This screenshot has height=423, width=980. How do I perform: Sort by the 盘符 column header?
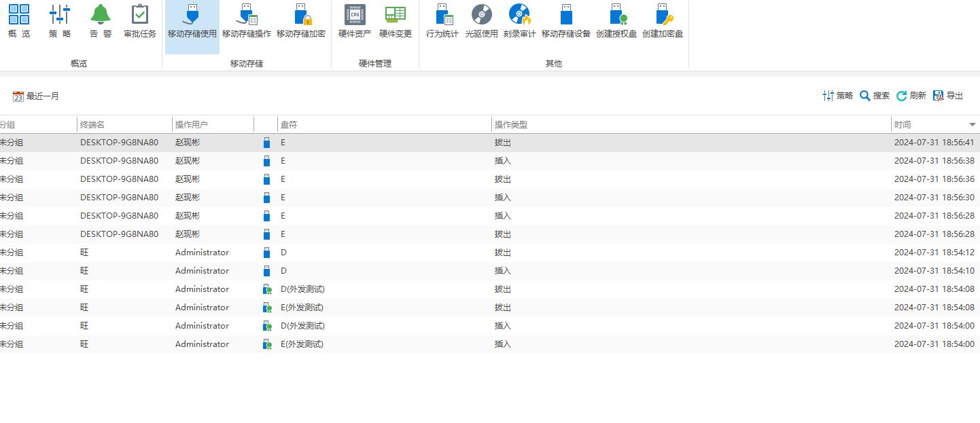click(x=385, y=125)
